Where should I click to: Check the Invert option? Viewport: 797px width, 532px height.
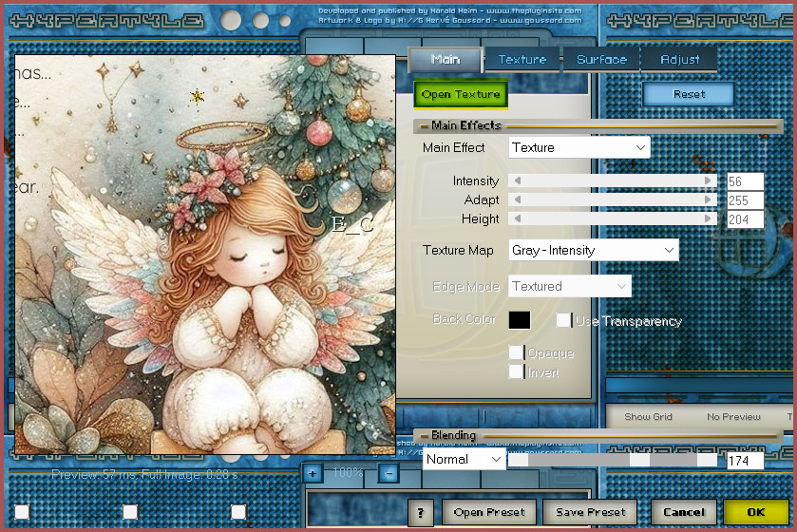coord(516,371)
